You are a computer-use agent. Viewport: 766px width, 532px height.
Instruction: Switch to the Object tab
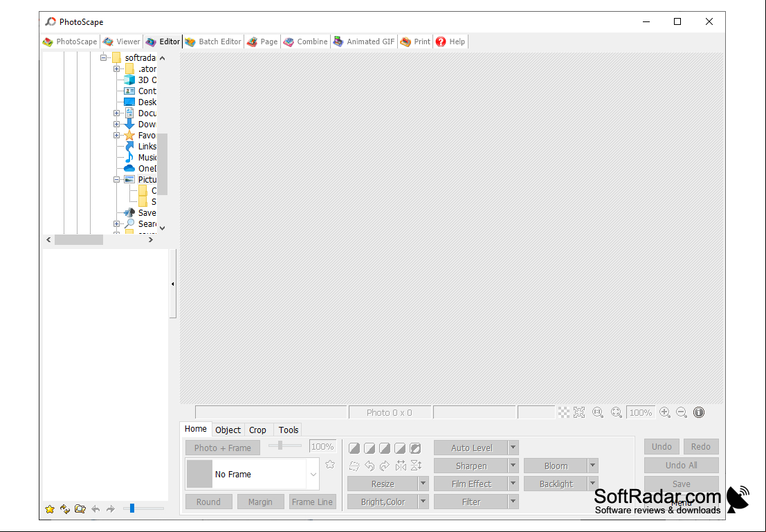tap(228, 430)
